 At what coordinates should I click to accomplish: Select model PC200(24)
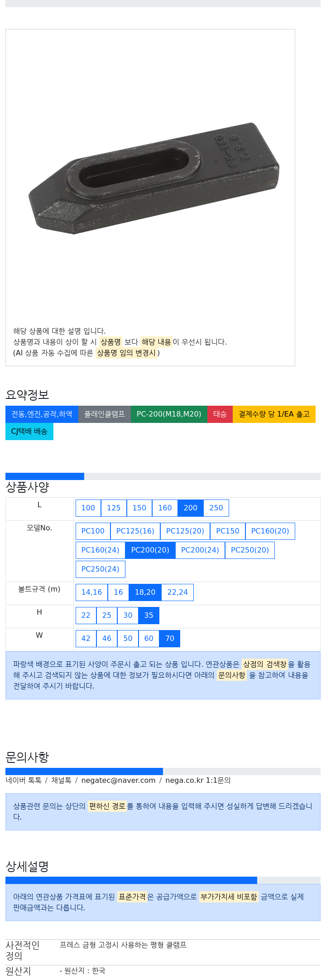coord(200,550)
